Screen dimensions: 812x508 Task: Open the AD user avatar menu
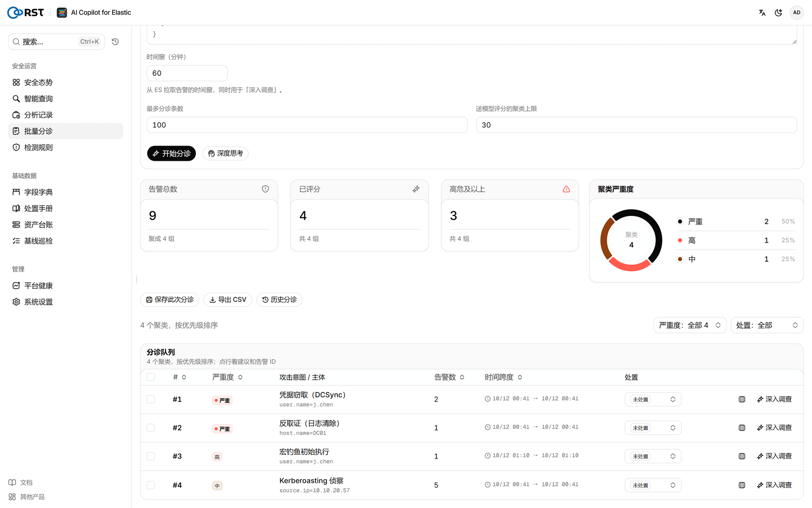point(796,13)
